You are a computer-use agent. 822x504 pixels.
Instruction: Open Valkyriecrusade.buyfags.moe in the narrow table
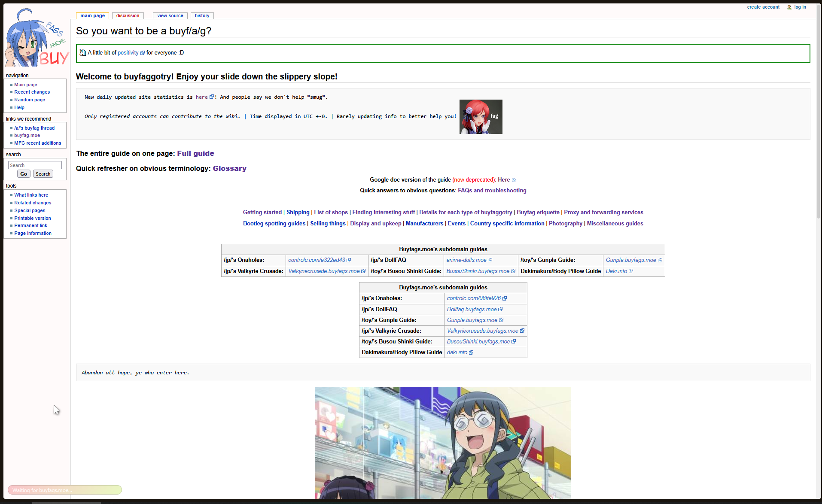(x=486, y=331)
